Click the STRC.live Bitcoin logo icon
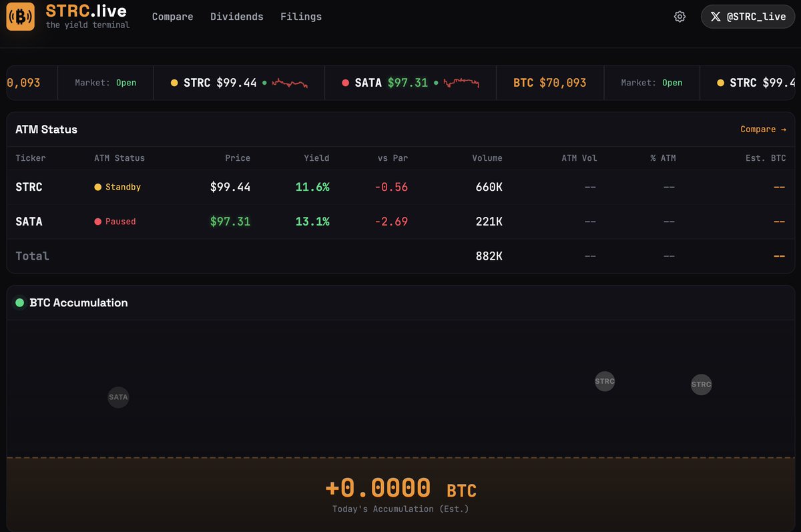Screen dimensions: 801x532 point(20,16)
